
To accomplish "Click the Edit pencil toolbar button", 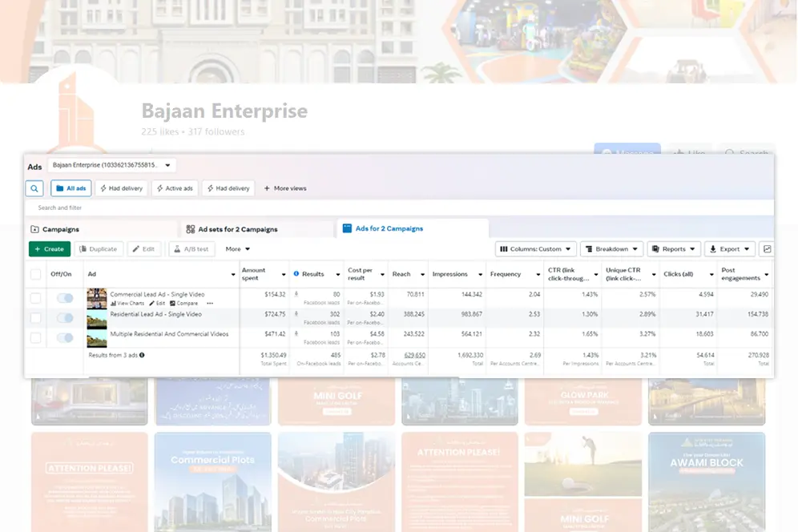I will [144, 249].
